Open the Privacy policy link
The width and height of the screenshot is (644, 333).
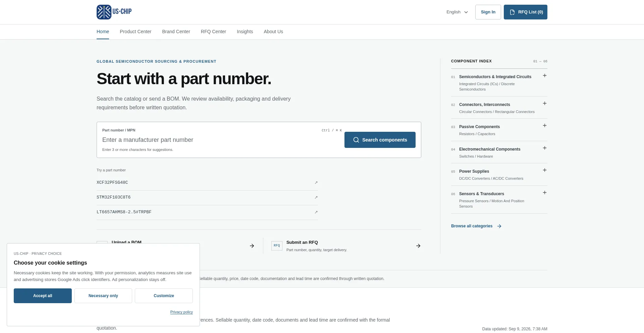click(x=181, y=312)
